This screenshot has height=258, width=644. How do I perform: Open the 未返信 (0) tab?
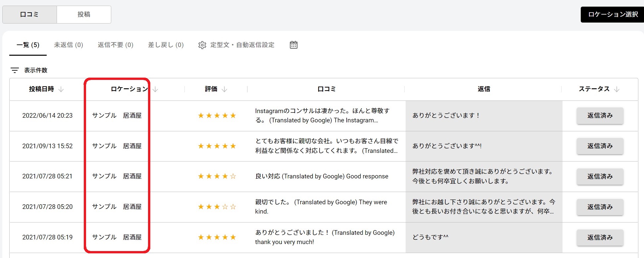[69, 45]
